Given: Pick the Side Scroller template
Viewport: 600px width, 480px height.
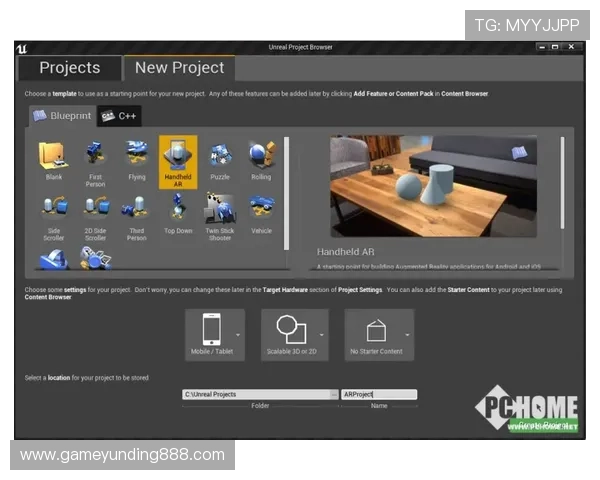Looking at the screenshot, I should 54,217.
